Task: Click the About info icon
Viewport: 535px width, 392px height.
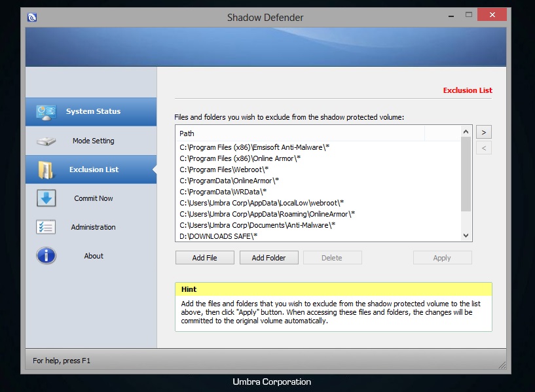Action: [46, 256]
